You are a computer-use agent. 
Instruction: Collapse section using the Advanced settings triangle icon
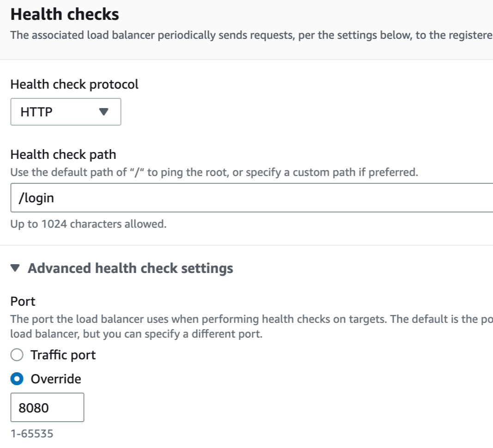[15, 268]
